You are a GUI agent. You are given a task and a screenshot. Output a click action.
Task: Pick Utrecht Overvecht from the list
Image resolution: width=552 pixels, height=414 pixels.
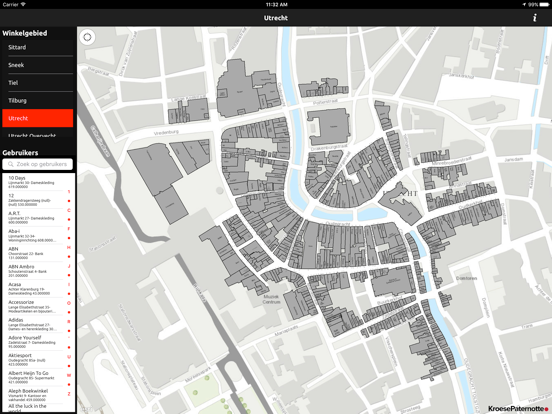point(38,134)
